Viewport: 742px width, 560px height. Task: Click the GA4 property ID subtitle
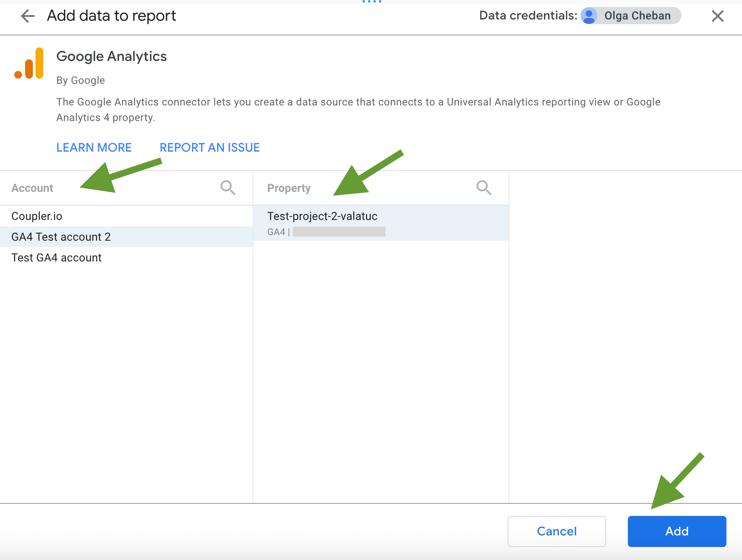(x=326, y=232)
